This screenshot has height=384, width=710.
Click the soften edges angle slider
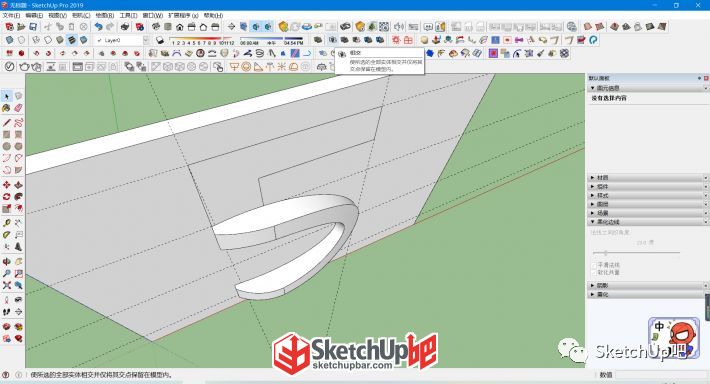click(x=636, y=253)
